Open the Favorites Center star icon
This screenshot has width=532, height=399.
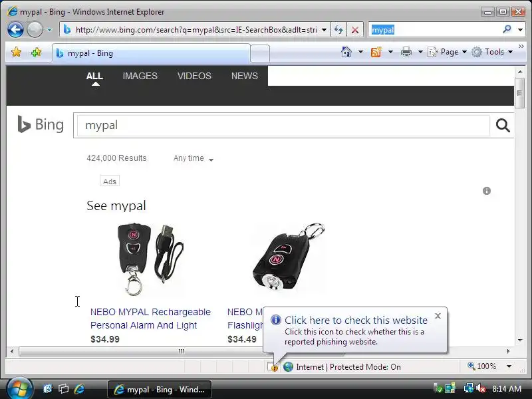coord(16,53)
